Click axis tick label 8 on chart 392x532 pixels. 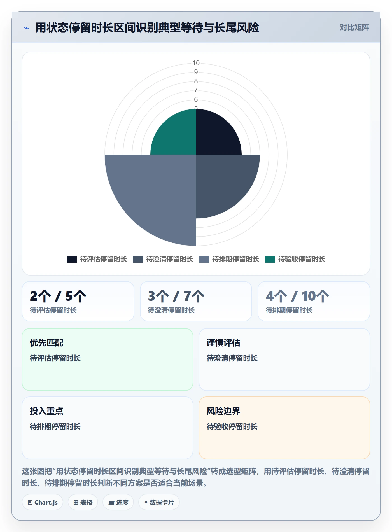[x=196, y=81]
